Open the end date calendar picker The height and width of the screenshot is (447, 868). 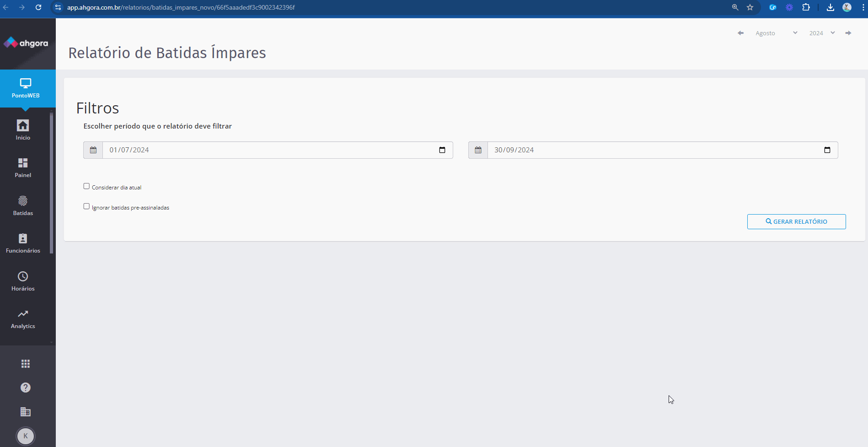point(827,150)
